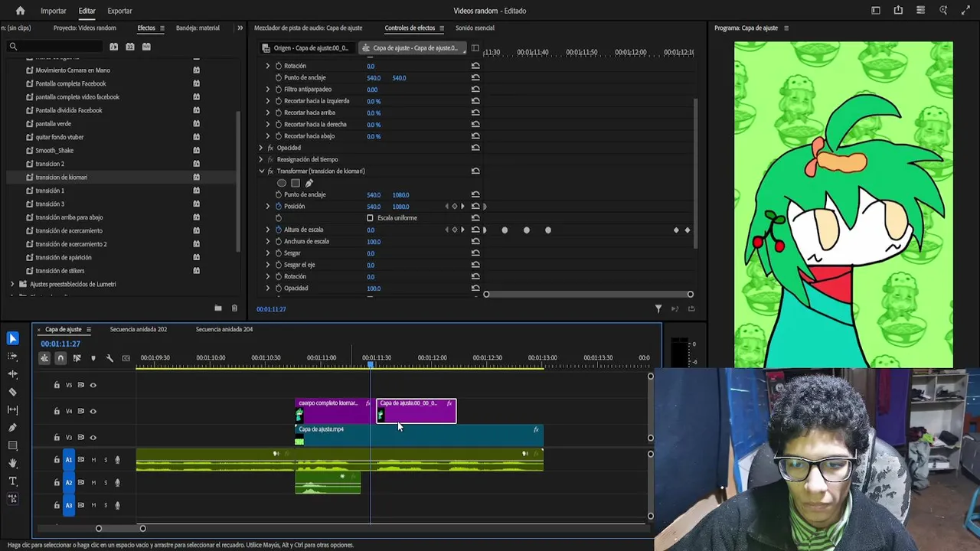Create new custom bin in Effects panel
This screenshot has width=980, height=551.
[218, 308]
